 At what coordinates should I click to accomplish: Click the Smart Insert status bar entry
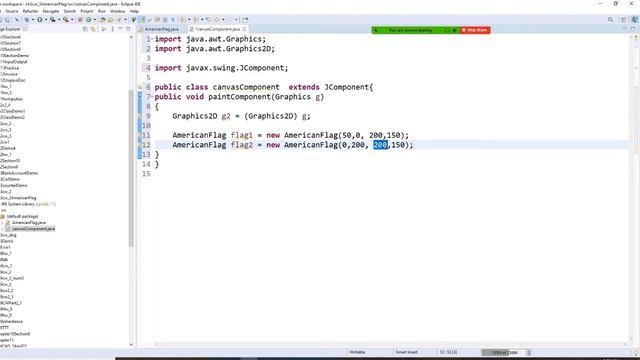tap(407, 352)
